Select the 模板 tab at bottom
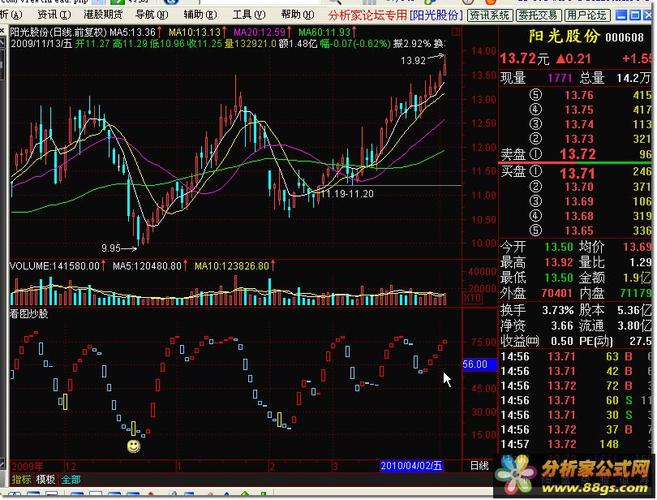This screenshot has width=657, height=500. [x=45, y=479]
